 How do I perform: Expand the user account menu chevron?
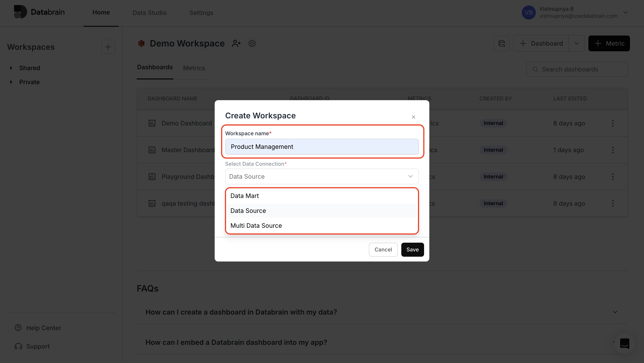625,12
